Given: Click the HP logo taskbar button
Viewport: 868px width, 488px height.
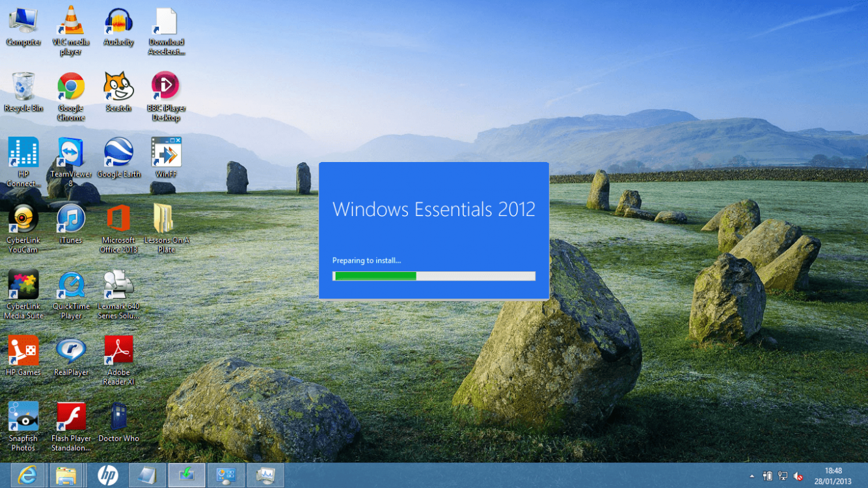Looking at the screenshot, I should [107, 476].
